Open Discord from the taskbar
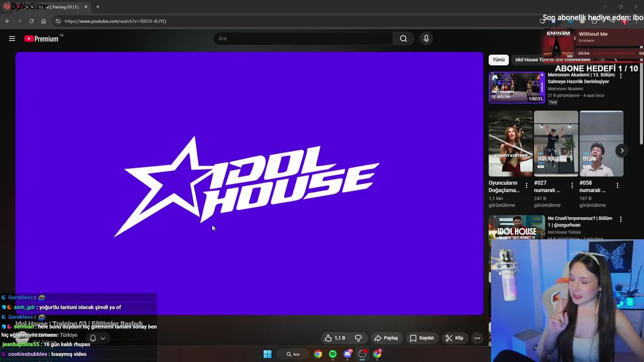This screenshot has height=362, width=644. pyautogui.click(x=347, y=354)
